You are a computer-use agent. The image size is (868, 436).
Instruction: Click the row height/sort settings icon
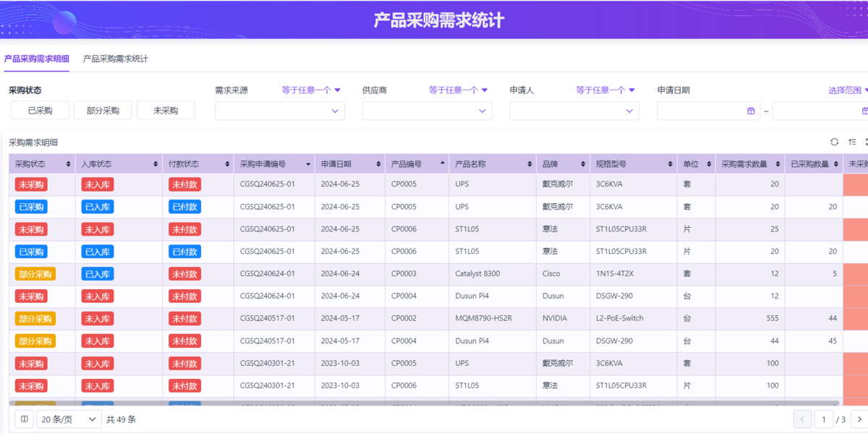coord(852,142)
